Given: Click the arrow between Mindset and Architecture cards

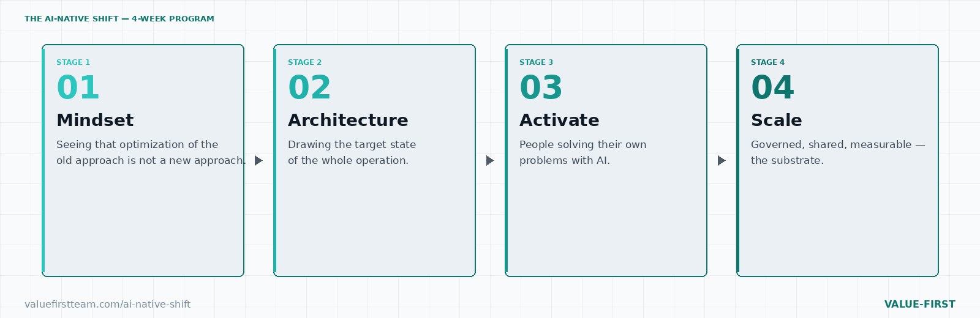Looking at the screenshot, I should pyautogui.click(x=258, y=160).
